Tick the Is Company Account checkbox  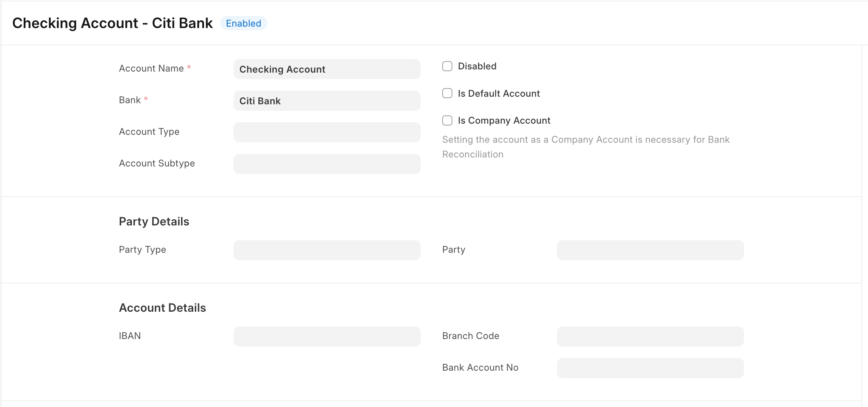pyautogui.click(x=447, y=120)
